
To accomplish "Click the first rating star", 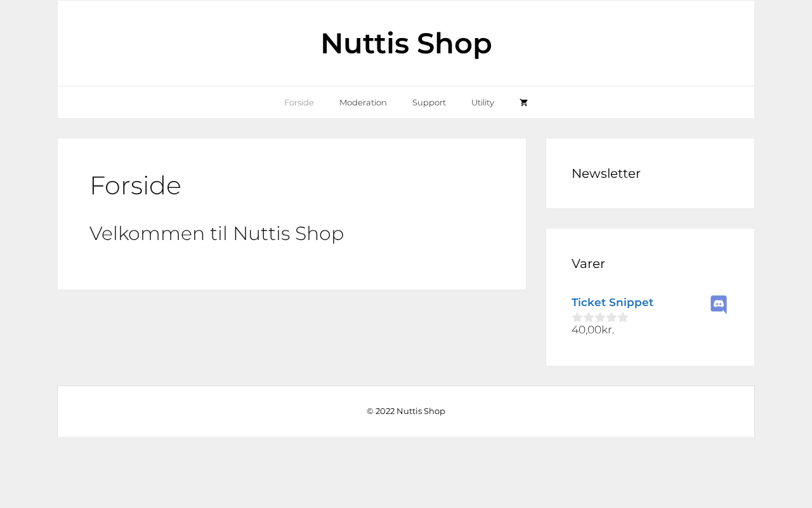I will coord(577,317).
